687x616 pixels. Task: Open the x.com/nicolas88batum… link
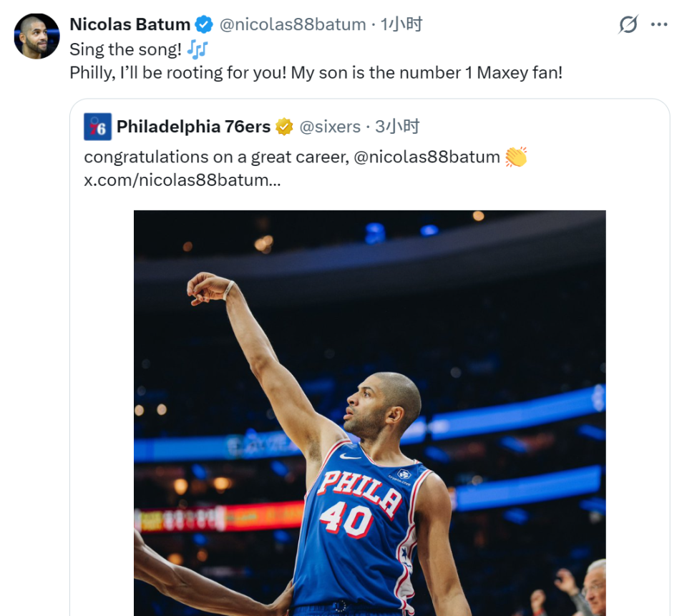[x=182, y=180]
